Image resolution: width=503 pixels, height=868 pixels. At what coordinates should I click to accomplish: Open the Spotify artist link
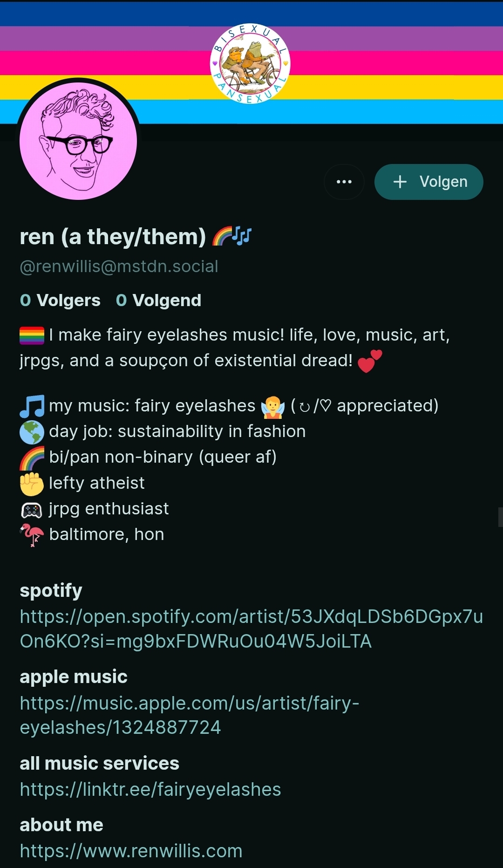(251, 629)
